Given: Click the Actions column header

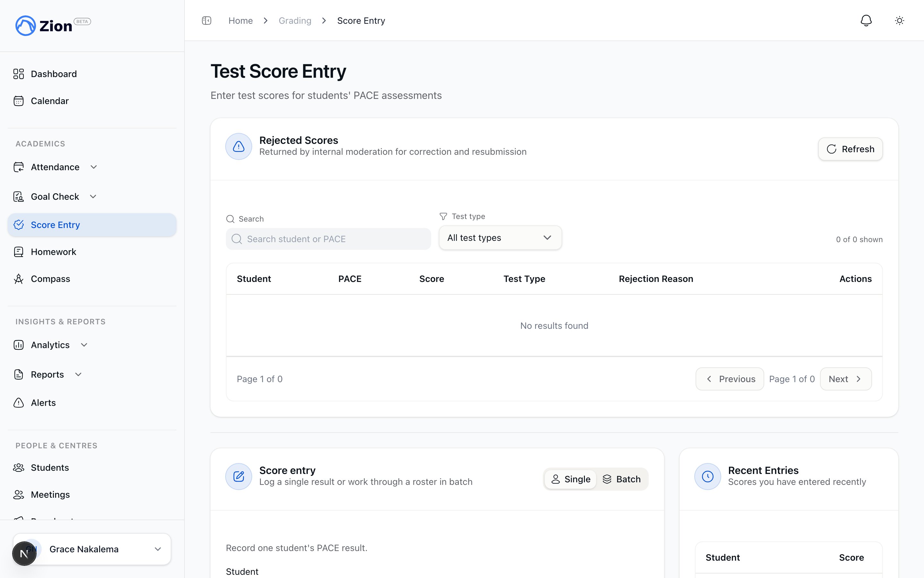Looking at the screenshot, I should click(855, 279).
